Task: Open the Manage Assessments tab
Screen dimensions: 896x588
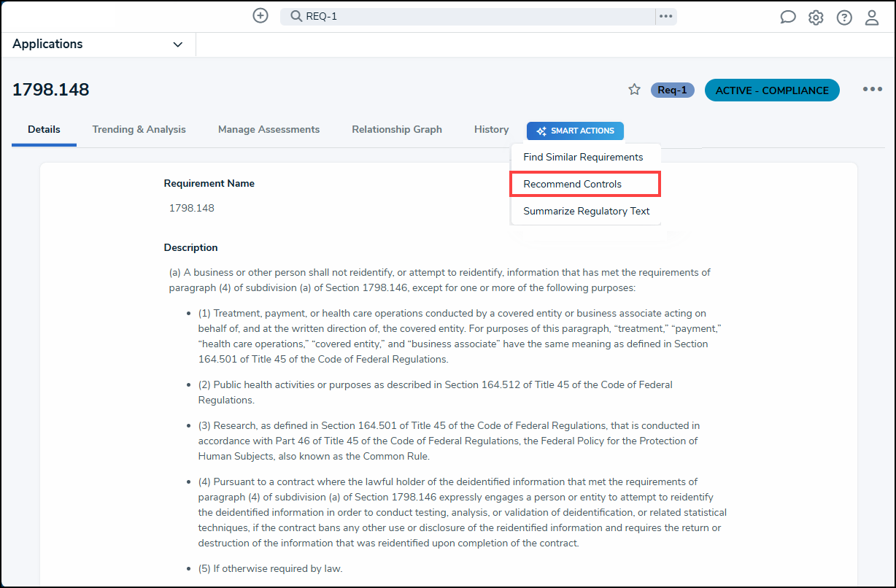Action: tap(269, 129)
